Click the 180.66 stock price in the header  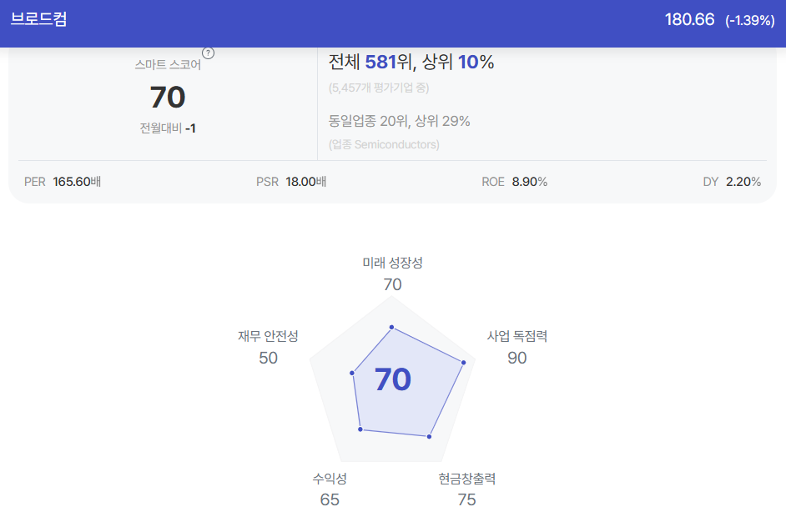tap(689, 19)
